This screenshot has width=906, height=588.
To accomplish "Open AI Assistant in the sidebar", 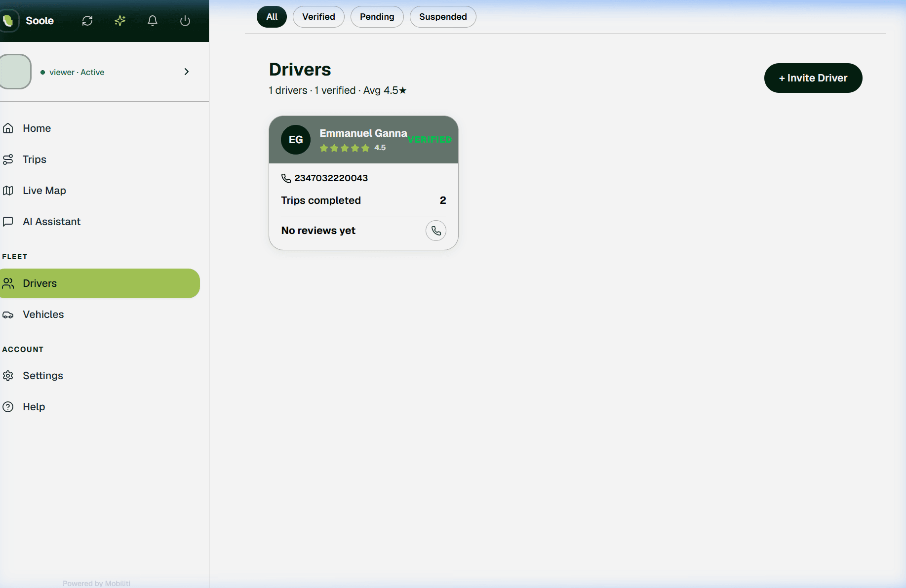I will tap(100, 222).
